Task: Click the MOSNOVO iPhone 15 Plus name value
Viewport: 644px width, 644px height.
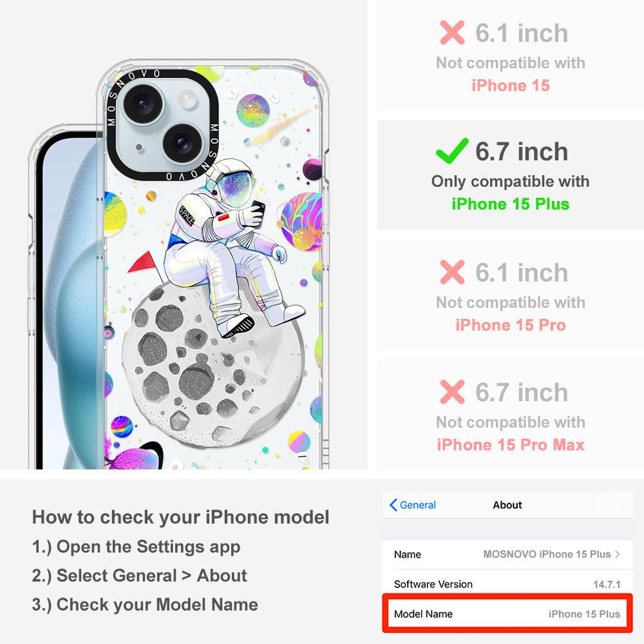Action: [x=547, y=554]
